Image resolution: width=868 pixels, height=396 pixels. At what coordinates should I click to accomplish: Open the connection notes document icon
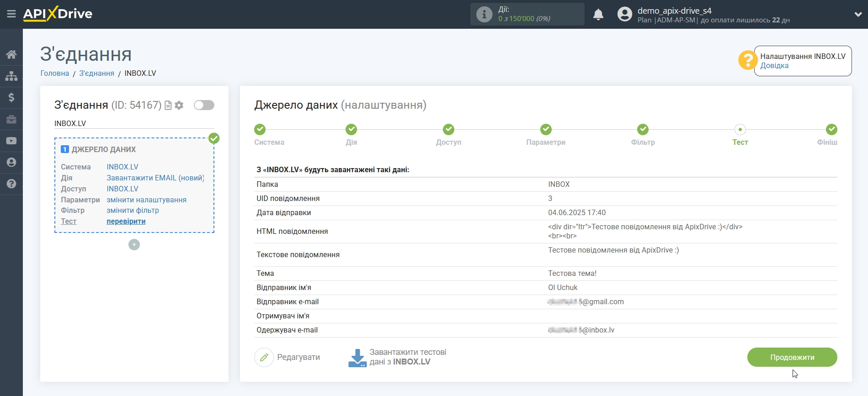tap(168, 106)
